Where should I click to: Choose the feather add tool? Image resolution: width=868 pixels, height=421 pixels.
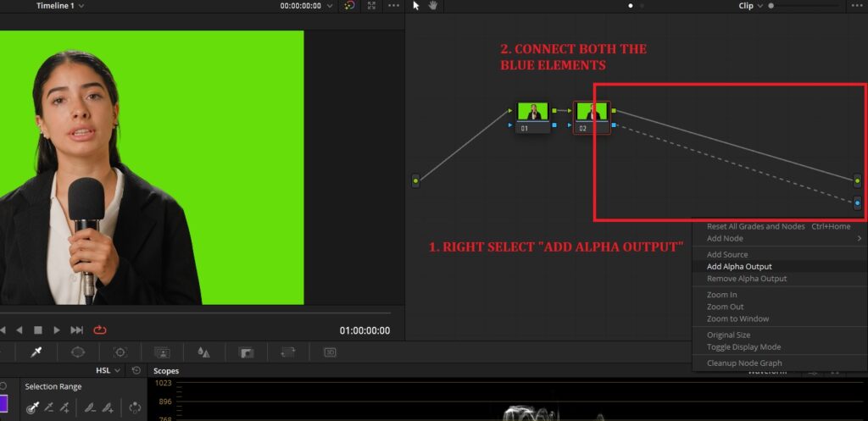pyautogui.click(x=108, y=408)
